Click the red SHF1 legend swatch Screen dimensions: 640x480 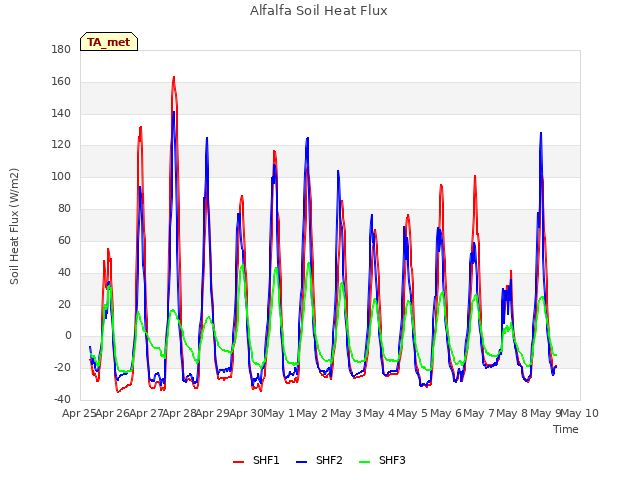238,462
